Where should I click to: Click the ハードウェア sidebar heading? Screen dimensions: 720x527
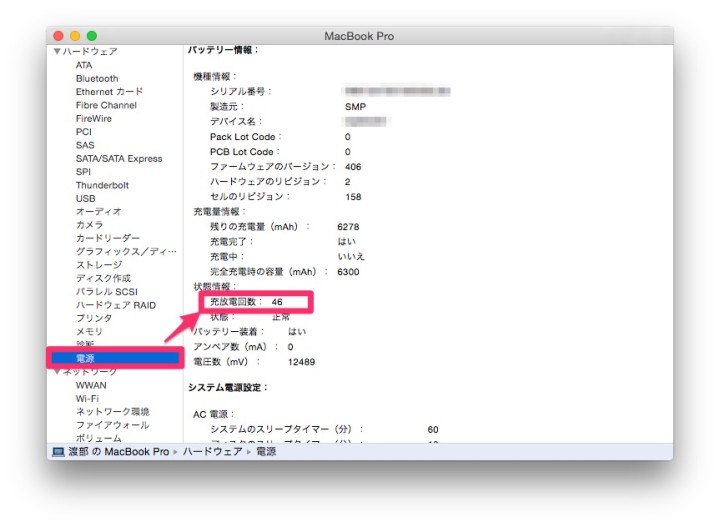(90, 51)
